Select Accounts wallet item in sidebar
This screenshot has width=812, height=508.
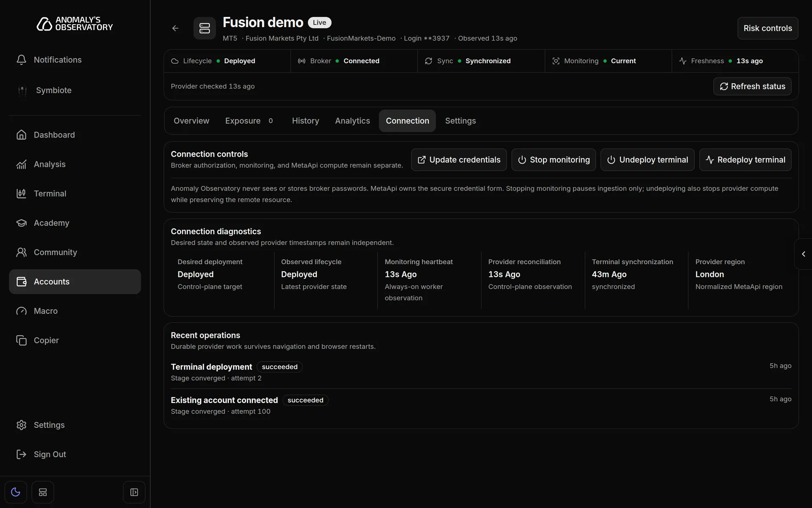(x=75, y=282)
